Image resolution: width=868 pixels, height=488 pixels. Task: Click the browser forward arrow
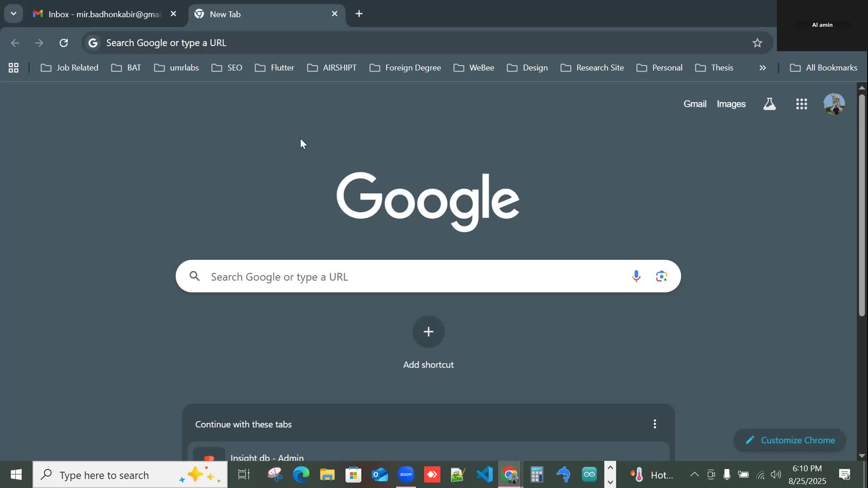pyautogui.click(x=39, y=43)
